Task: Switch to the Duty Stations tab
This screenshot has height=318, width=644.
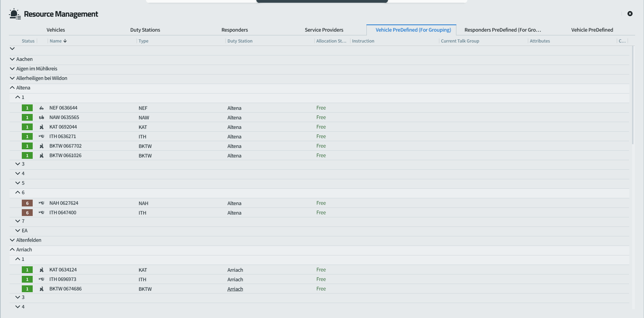Action: click(x=145, y=30)
